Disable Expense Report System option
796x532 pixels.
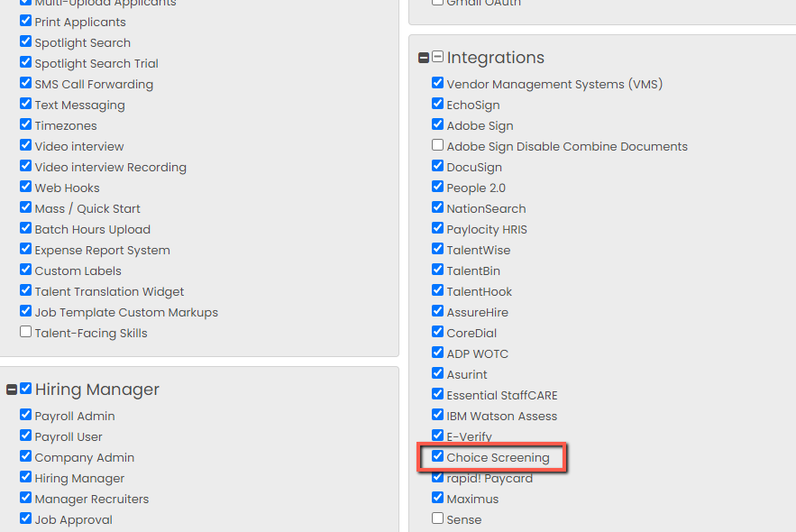pyautogui.click(x=25, y=249)
